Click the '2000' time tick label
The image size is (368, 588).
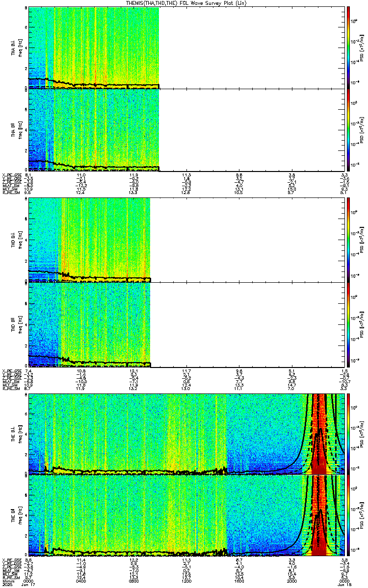(291, 582)
